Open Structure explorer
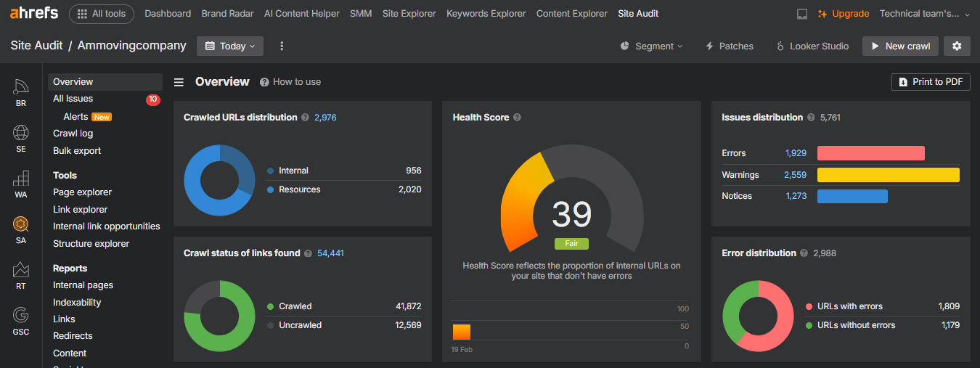Screen dimensions: 980x368 coord(91,244)
